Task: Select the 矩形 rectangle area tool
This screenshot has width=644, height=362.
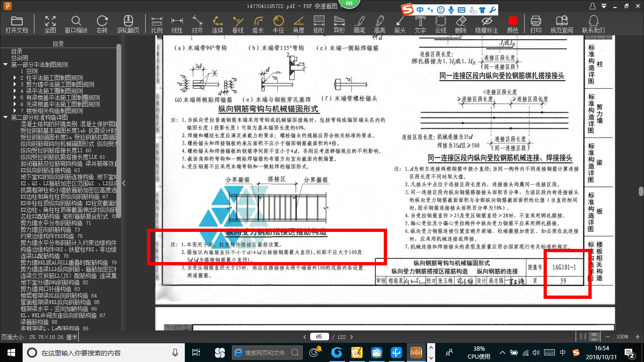Action: (x=319, y=25)
